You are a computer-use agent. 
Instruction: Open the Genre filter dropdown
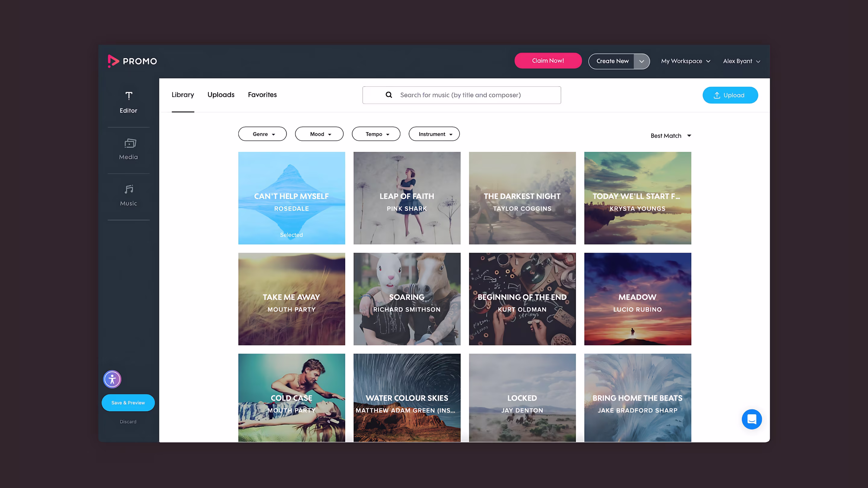pyautogui.click(x=263, y=134)
